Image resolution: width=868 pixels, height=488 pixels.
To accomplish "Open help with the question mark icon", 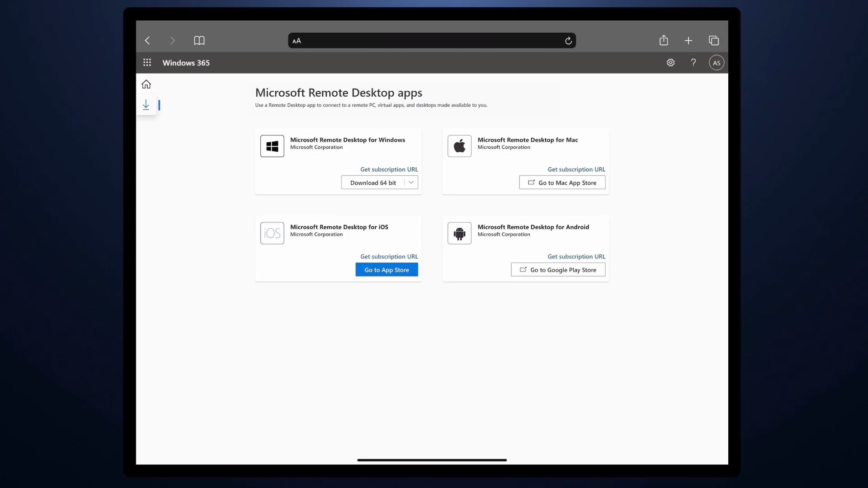I will pyautogui.click(x=693, y=62).
